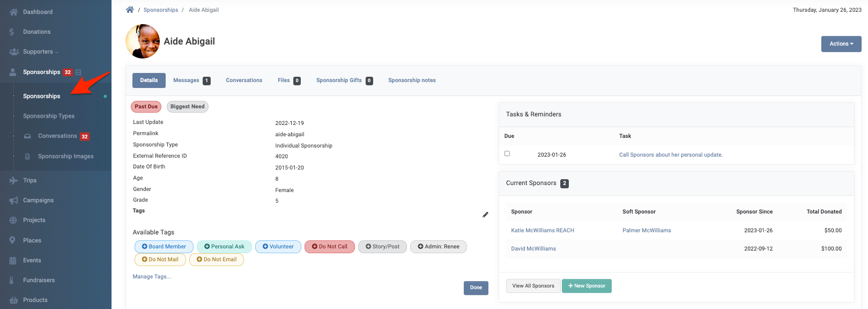Click the $100.00 total donated cell
This screenshot has height=309, width=868.
[x=832, y=249]
